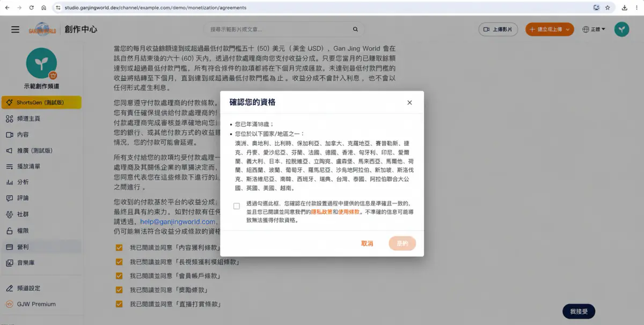Open browser three-dot menu
Viewport: 644px width, 325px height.
pos(636,8)
